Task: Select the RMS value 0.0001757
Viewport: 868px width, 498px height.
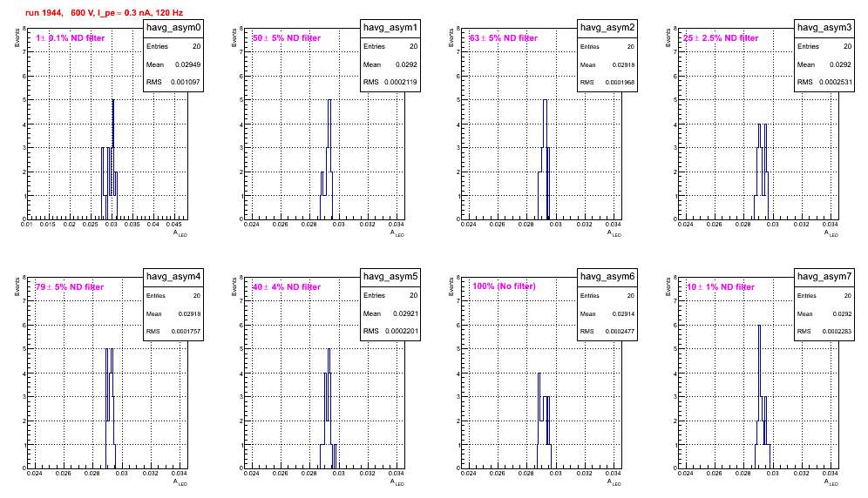Action: pyautogui.click(x=186, y=332)
